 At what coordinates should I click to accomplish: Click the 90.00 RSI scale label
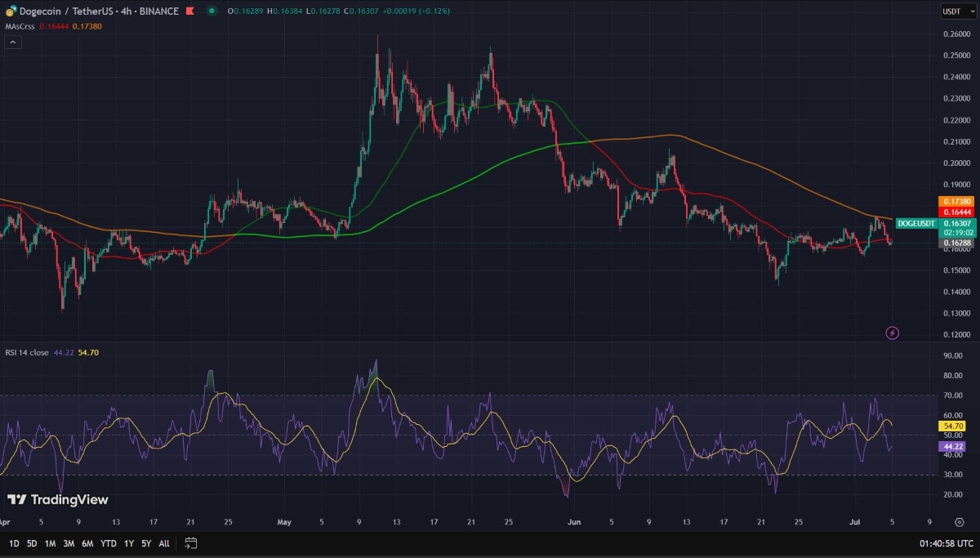point(952,356)
